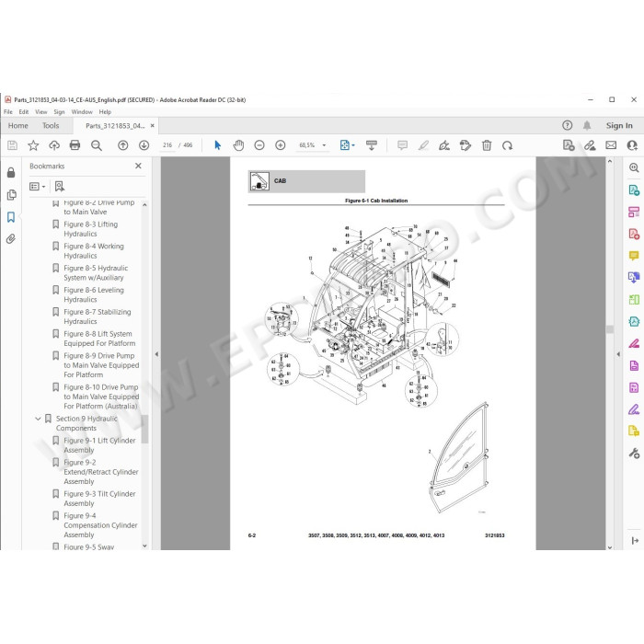
Task: Open Figure 9-1 Lift Cylinder Assembly bookmark
Action: (x=99, y=445)
